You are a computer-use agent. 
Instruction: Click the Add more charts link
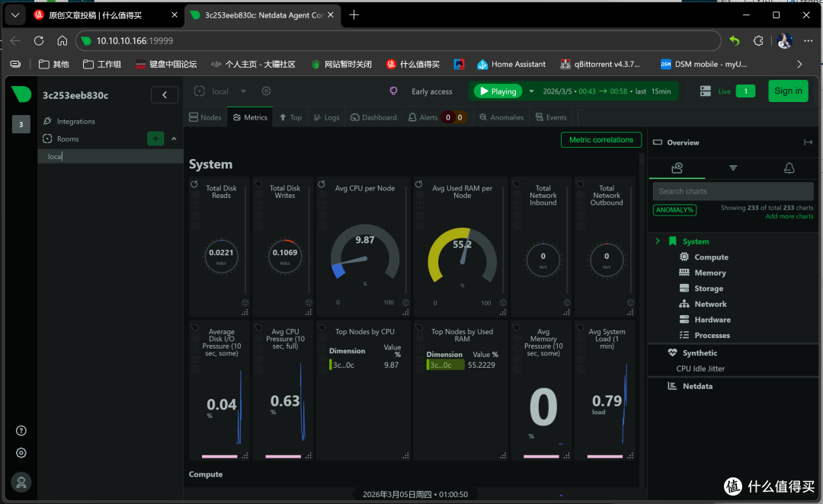click(x=789, y=217)
